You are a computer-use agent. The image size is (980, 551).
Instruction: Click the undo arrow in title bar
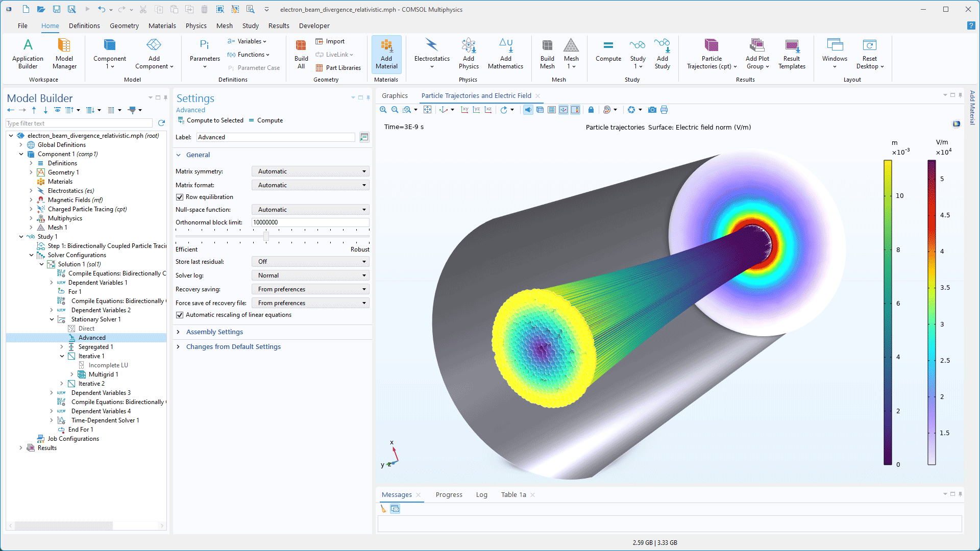(x=101, y=9)
